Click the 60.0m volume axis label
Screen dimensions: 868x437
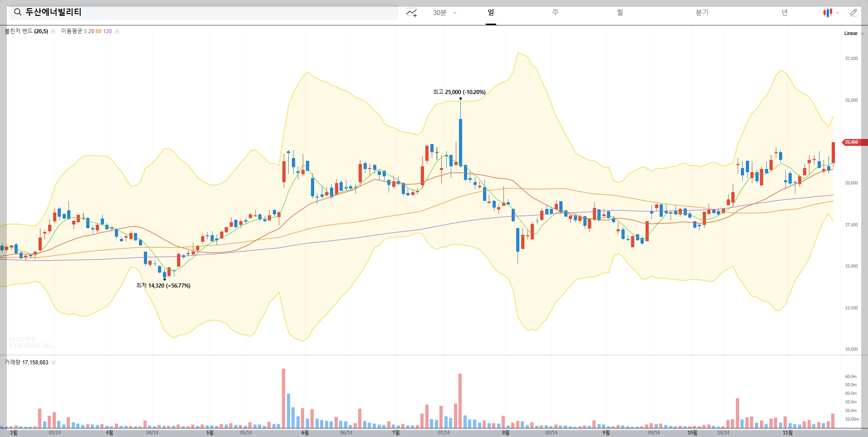(x=851, y=377)
